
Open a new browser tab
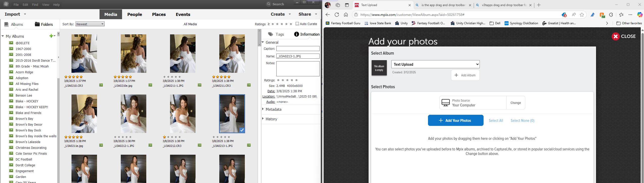[539, 5]
